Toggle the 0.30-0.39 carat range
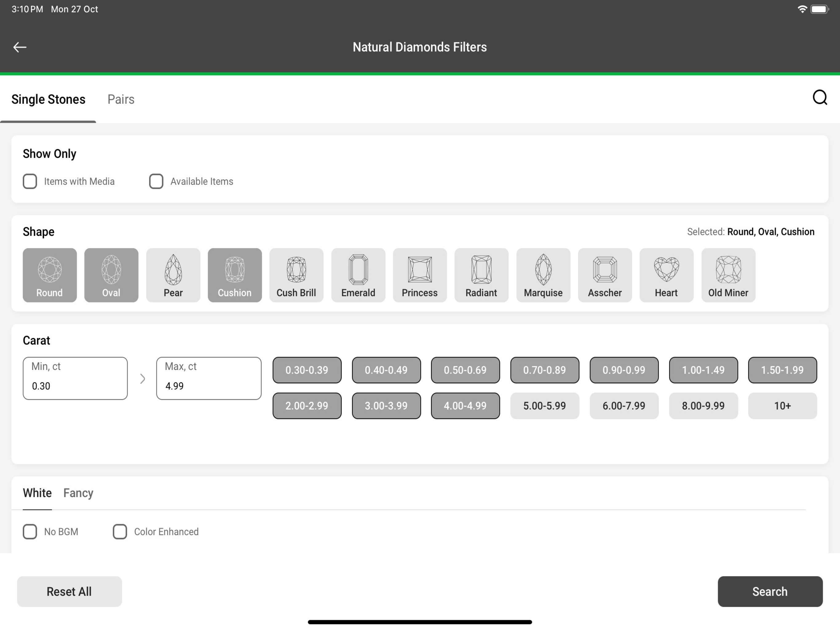 pos(307,370)
